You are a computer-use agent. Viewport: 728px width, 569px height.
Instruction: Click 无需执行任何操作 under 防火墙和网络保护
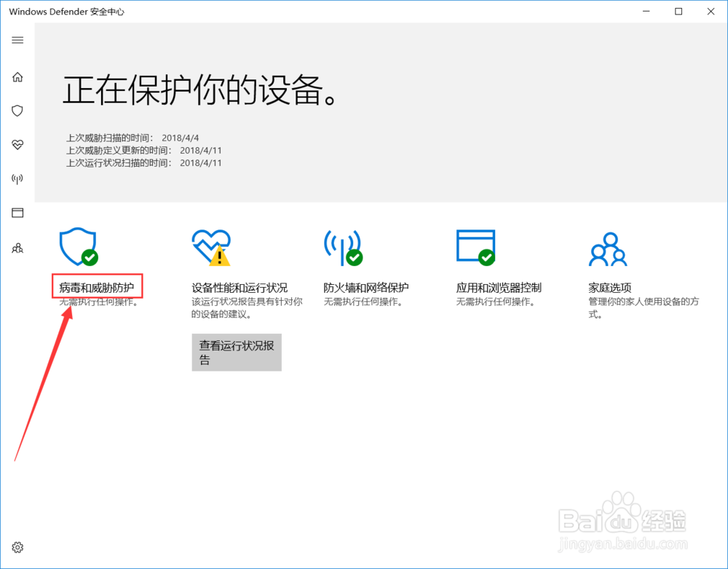click(363, 302)
